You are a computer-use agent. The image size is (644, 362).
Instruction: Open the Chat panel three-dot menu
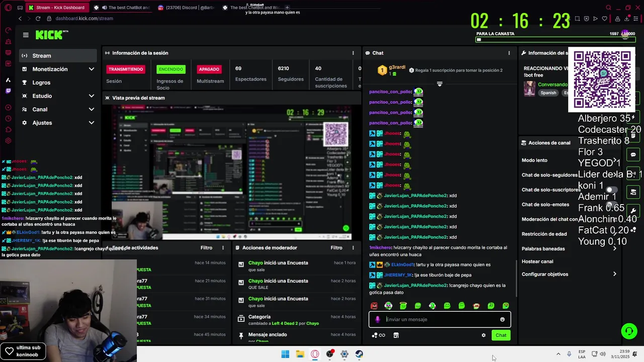click(x=509, y=53)
